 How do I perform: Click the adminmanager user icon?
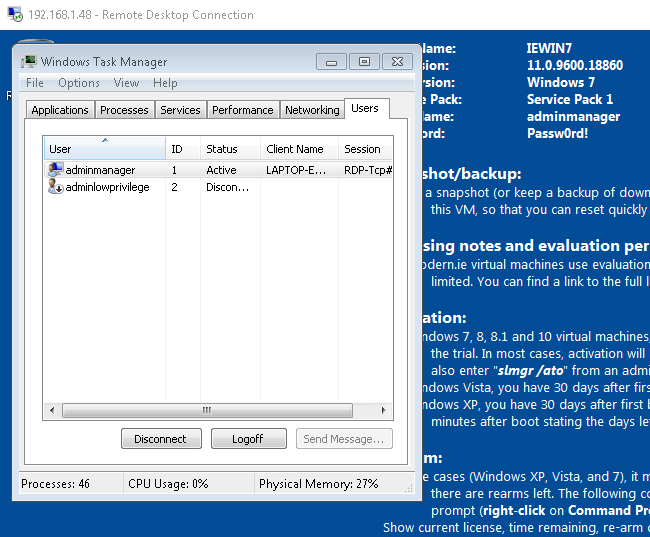coord(56,170)
